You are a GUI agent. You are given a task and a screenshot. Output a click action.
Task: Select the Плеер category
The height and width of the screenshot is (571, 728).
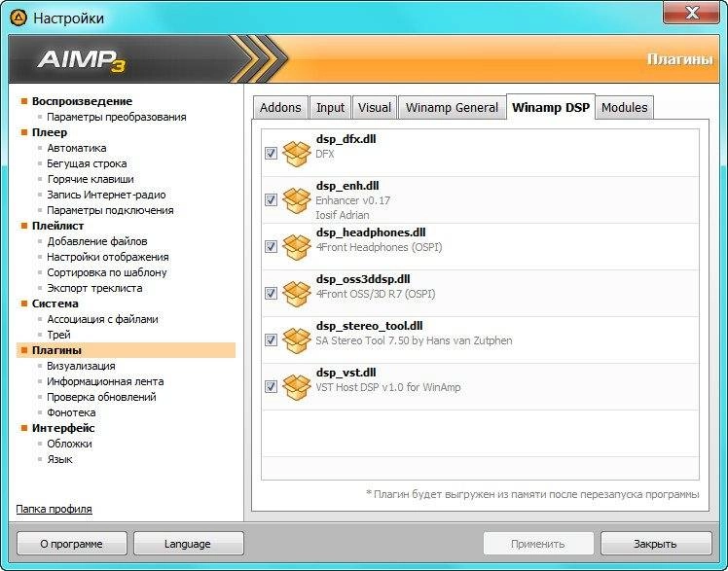[x=50, y=132]
